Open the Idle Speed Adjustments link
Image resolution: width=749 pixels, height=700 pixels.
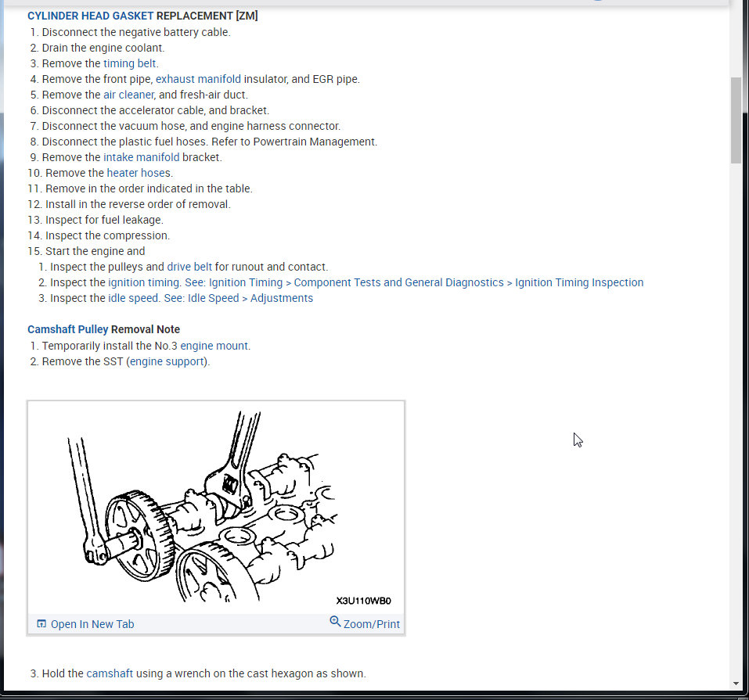tap(239, 299)
